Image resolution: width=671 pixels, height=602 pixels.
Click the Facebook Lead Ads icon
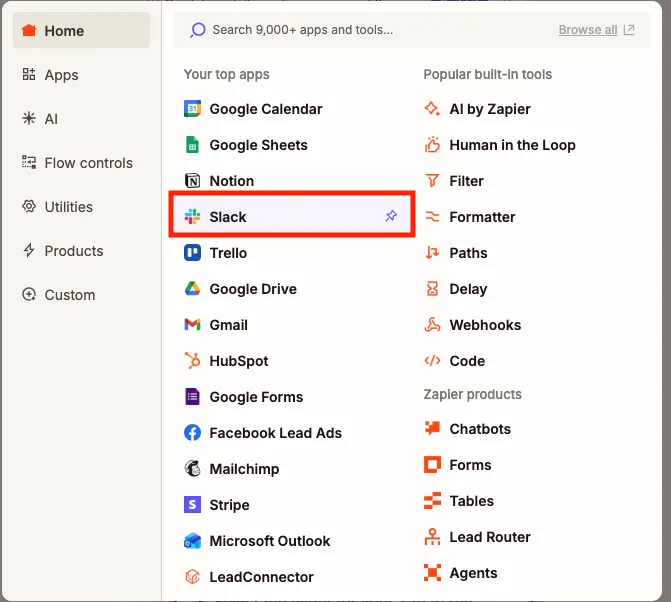(192, 433)
